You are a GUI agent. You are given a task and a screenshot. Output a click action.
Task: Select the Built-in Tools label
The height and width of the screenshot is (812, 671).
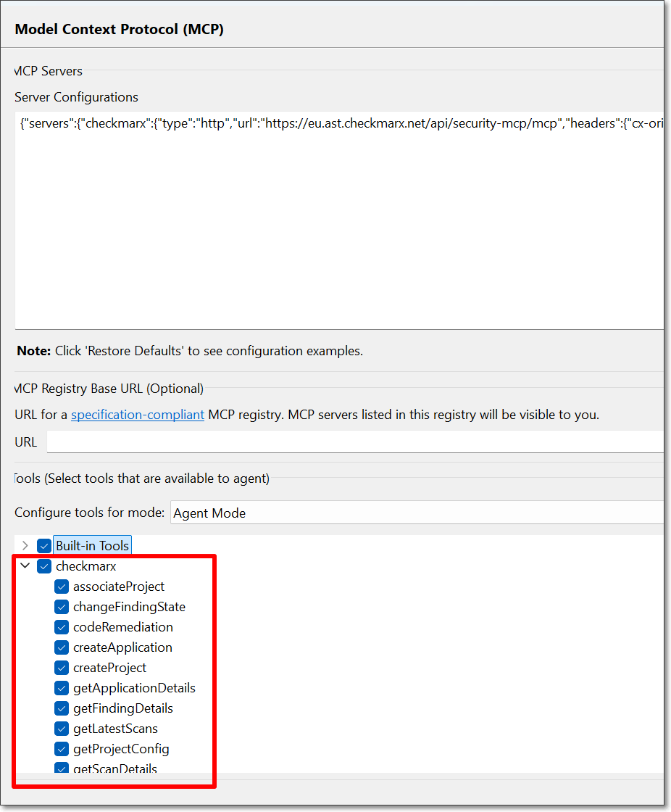coord(92,546)
